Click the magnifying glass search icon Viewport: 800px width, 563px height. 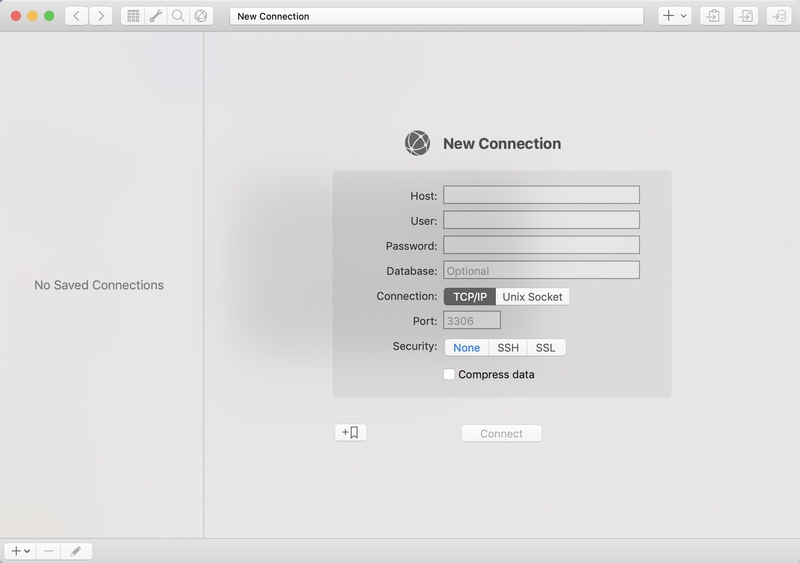(x=178, y=16)
